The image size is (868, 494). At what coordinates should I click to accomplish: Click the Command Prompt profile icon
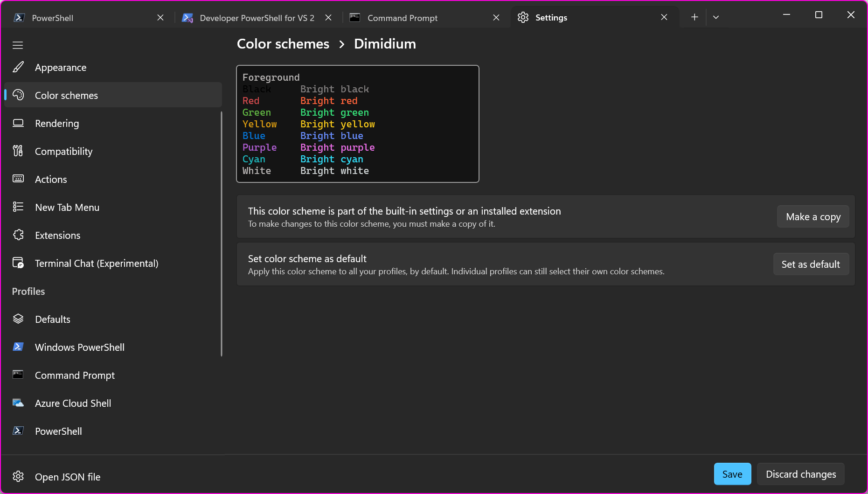(x=18, y=375)
